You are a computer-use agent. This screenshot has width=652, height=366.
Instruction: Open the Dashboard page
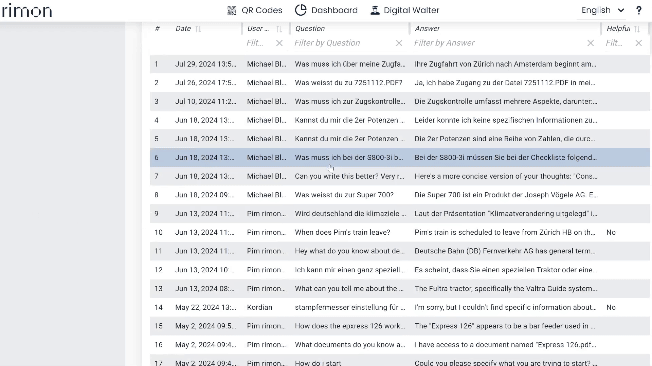coord(326,10)
